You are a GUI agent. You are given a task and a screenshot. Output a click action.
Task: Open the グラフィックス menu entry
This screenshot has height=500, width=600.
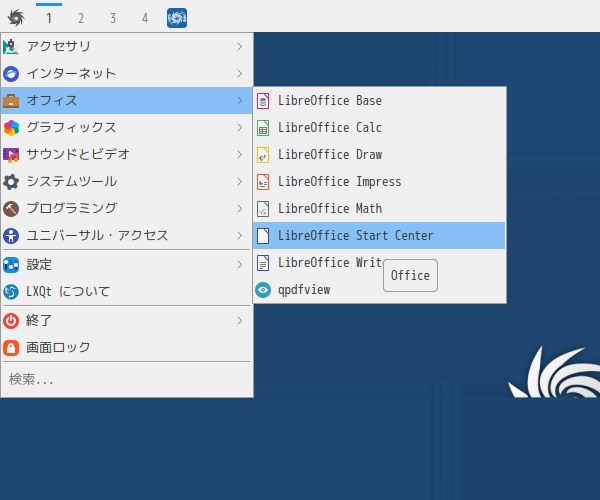pyautogui.click(x=127, y=128)
